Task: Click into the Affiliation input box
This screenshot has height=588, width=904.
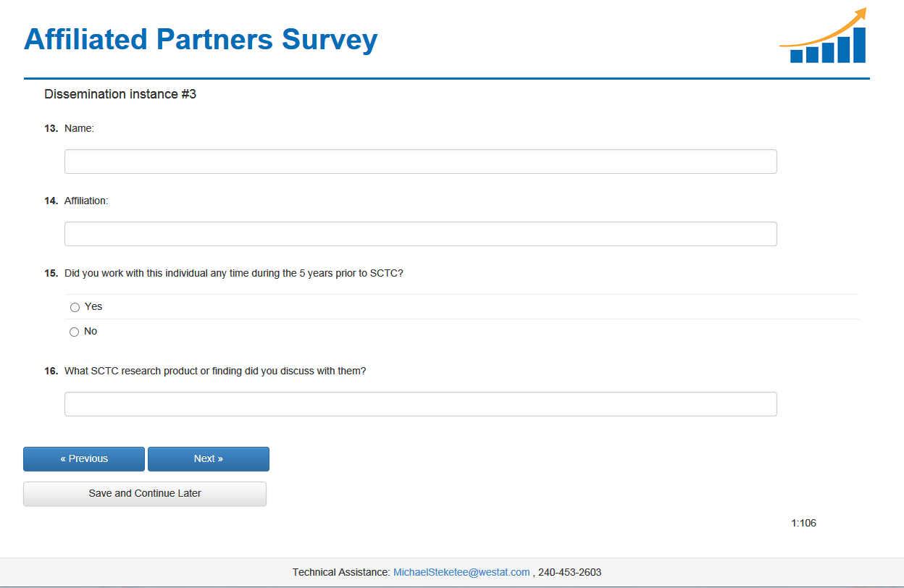Action: point(420,234)
